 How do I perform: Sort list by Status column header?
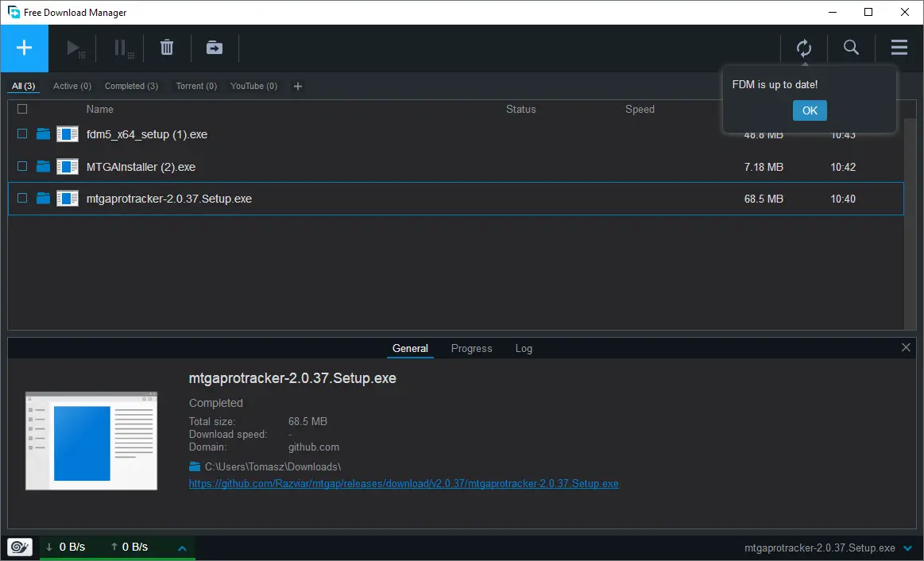(x=521, y=109)
